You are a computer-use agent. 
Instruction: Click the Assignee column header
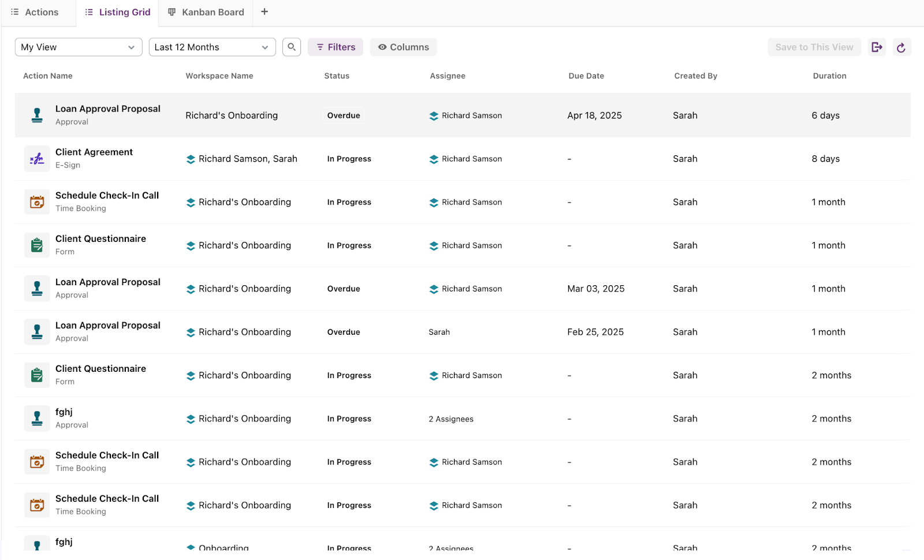448,76
